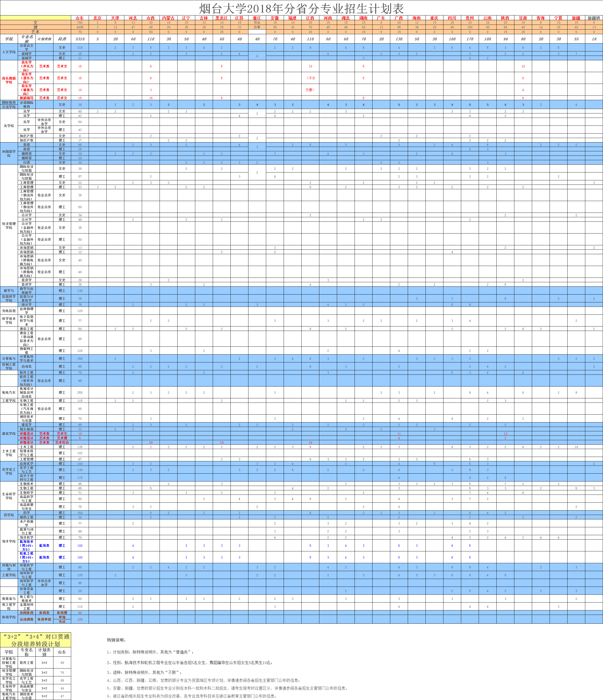Select the 人文学院 college cell

pos(9,52)
